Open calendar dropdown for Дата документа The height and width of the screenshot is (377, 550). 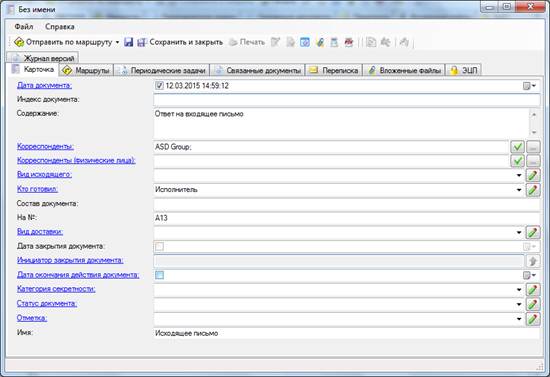[x=529, y=86]
